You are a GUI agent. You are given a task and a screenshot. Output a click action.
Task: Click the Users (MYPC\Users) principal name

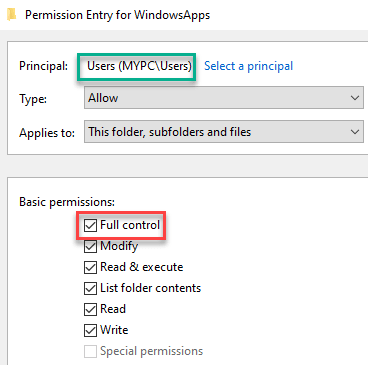pyautogui.click(x=139, y=66)
